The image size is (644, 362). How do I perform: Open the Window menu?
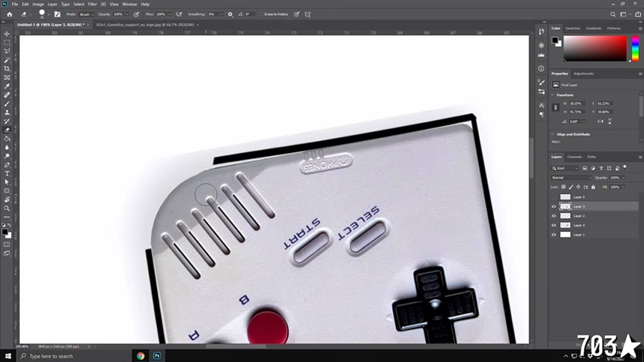129,4
